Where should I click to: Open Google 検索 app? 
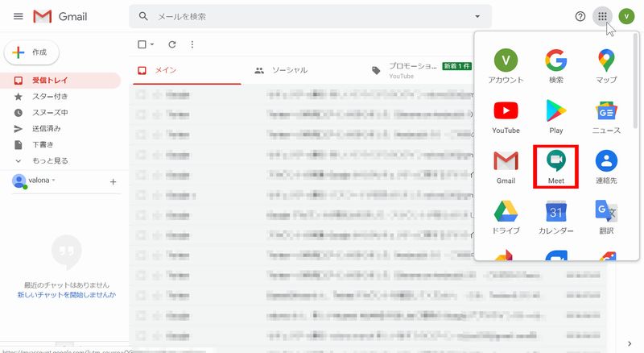pyautogui.click(x=556, y=66)
